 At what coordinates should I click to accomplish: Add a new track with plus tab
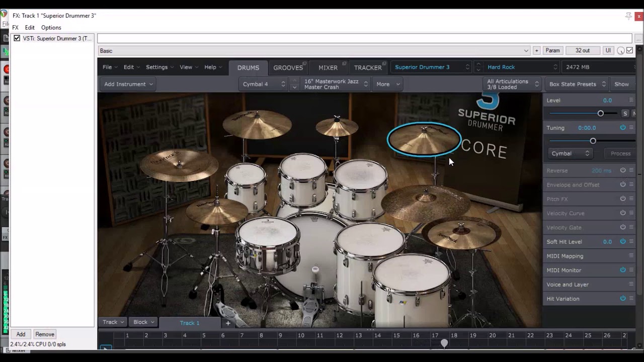[228, 323]
